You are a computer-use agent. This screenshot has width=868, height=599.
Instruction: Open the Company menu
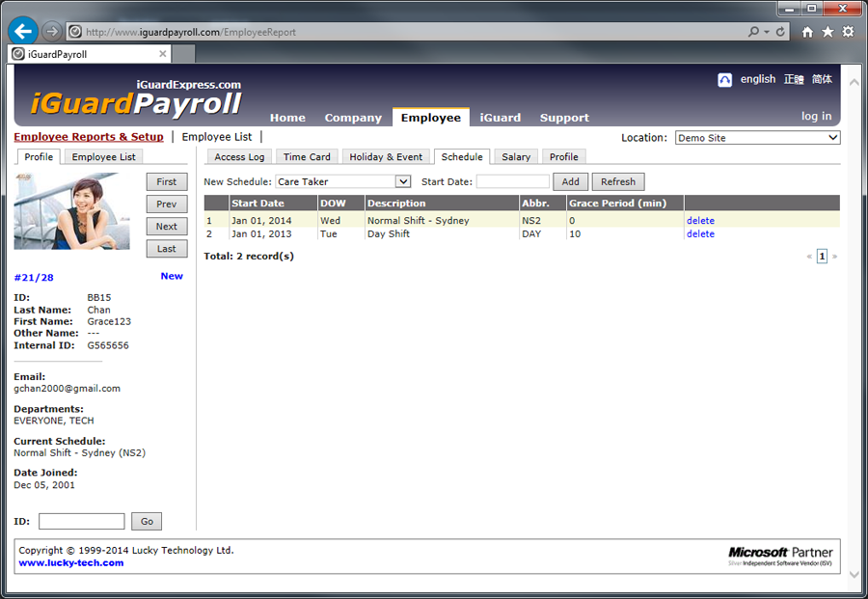[353, 118]
